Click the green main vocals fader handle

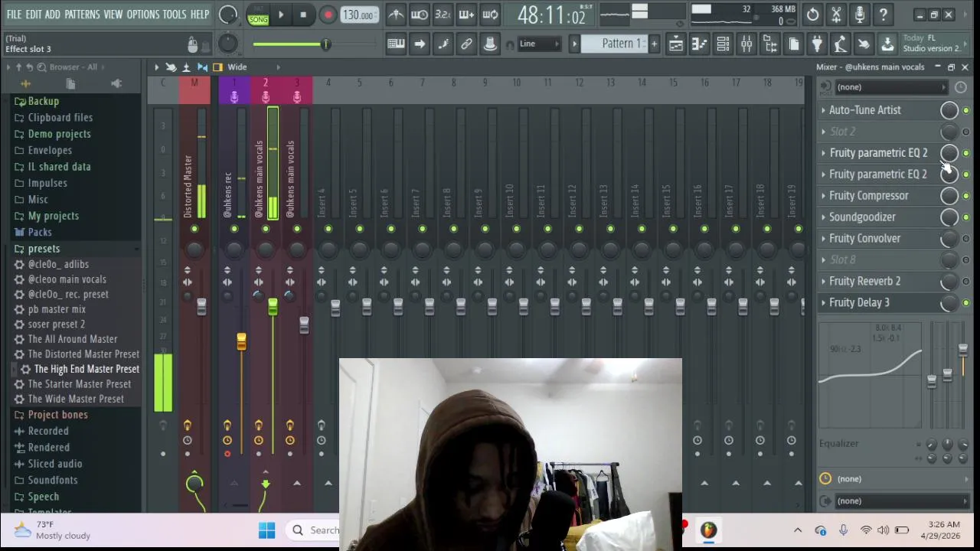(x=273, y=307)
